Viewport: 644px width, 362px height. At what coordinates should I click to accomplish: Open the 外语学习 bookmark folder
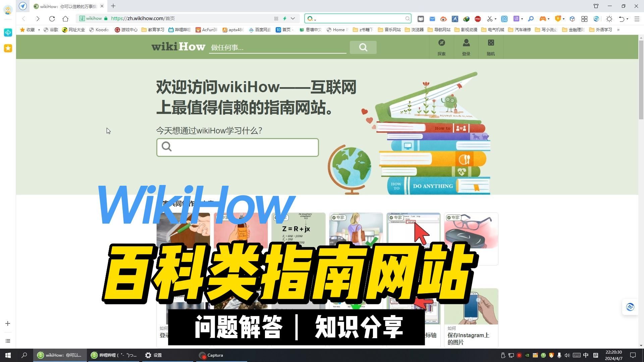coord(601,30)
